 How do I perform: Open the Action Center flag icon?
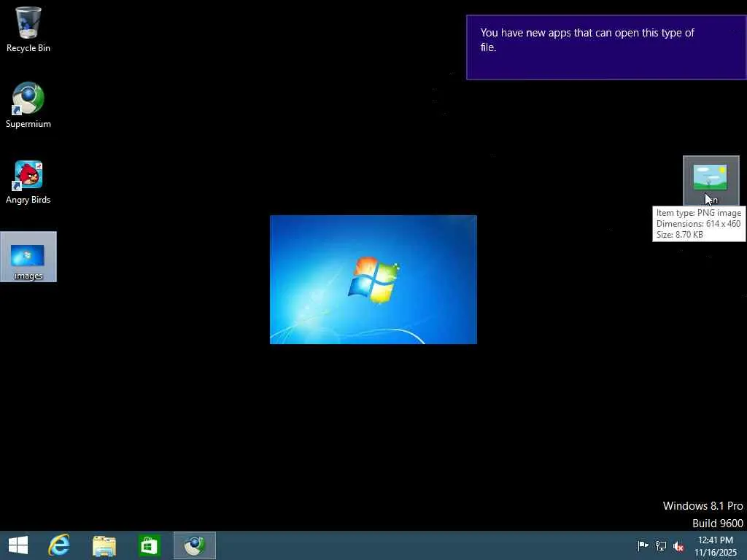pos(643,545)
